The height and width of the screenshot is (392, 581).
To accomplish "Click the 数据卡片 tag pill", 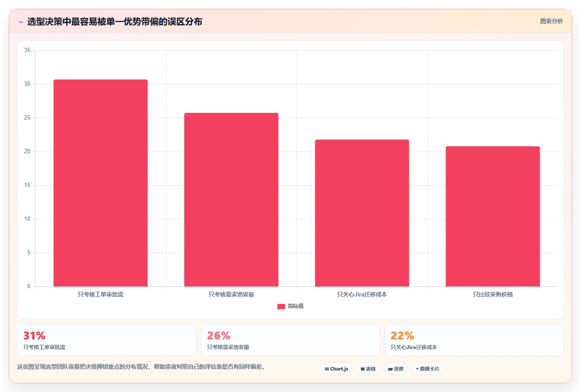I will pyautogui.click(x=427, y=369).
